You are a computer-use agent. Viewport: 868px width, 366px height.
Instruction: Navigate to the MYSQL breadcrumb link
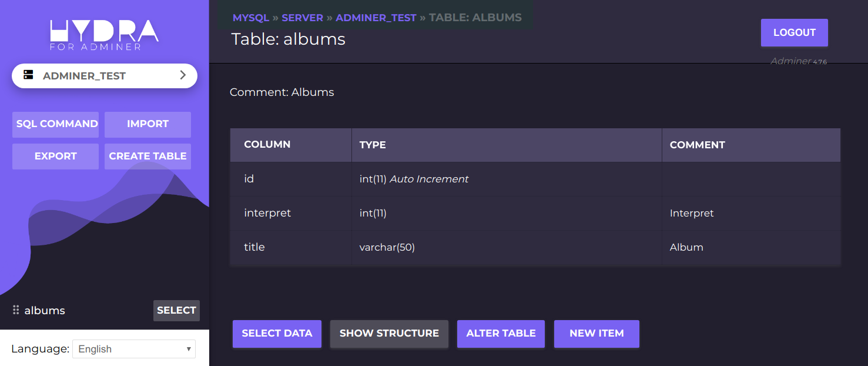pos(250,17)
